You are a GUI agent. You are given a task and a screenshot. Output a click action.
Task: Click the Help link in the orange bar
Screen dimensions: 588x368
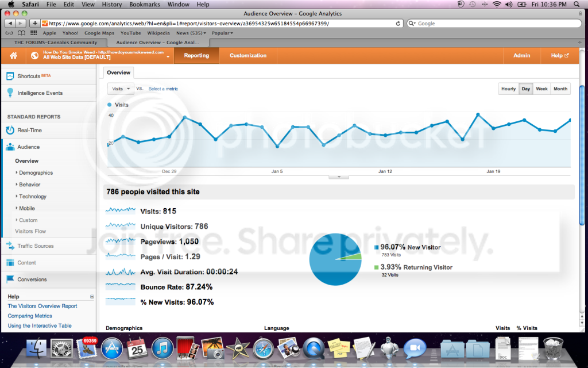[559, 56]
